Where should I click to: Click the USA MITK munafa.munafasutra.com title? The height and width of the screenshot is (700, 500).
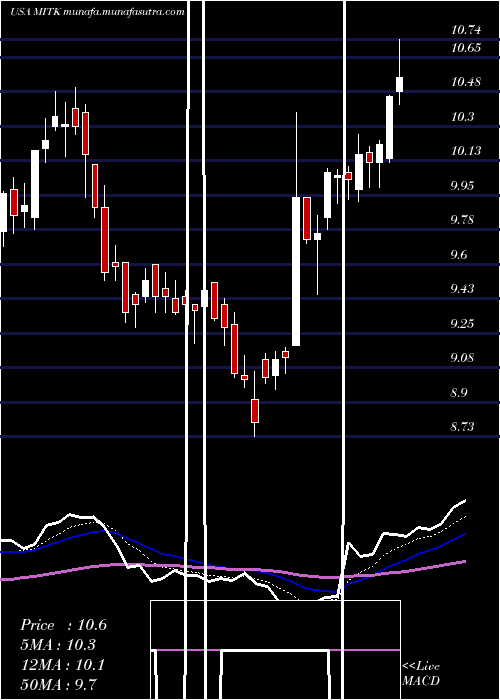(97, 12)
